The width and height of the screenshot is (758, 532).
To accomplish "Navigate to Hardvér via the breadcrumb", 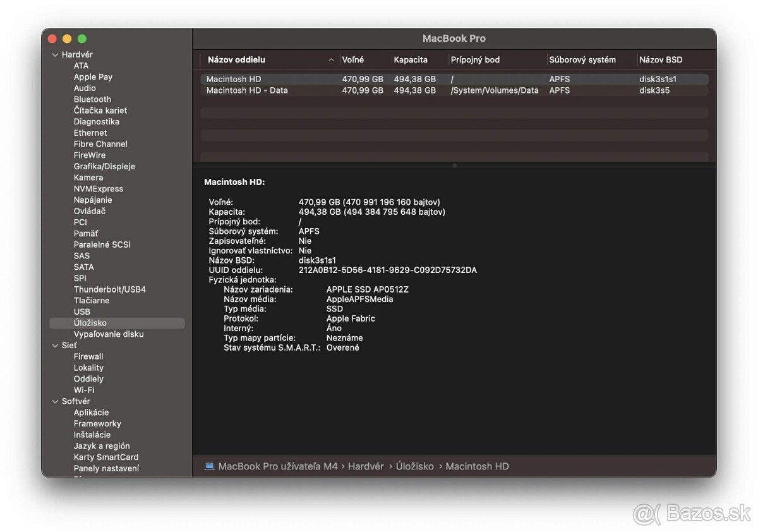I will click(x=366, y=466).
